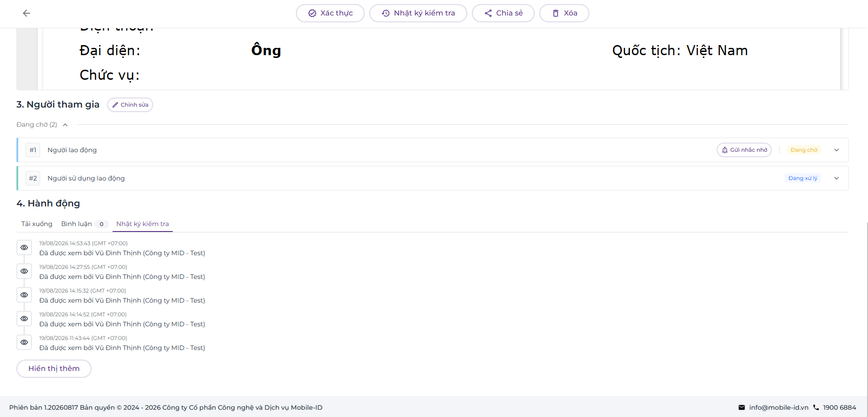Expand the Người sử dụng lao động chevron
Screen dimensions: 868x417
[x=837, y=178]
